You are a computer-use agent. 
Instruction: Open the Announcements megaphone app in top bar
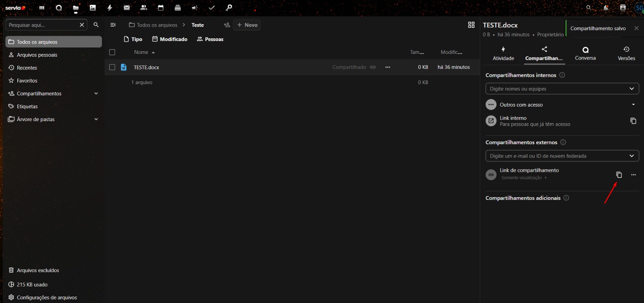(x=195, y=8)
